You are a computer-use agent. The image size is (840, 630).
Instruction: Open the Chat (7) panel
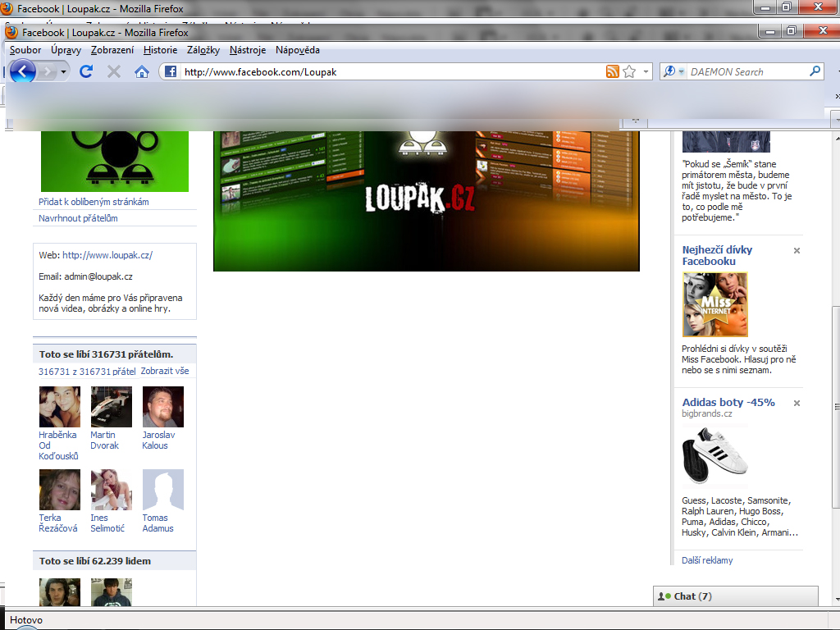click(x=736, y=596)
